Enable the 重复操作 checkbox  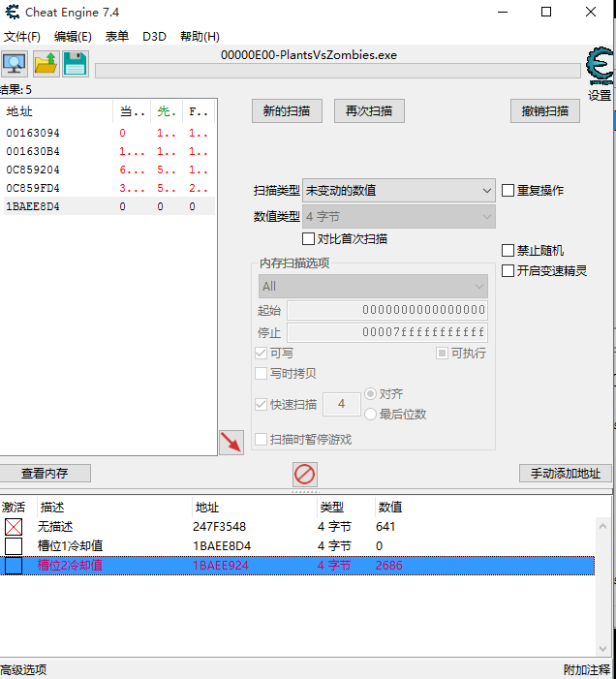tap(508, 191)
